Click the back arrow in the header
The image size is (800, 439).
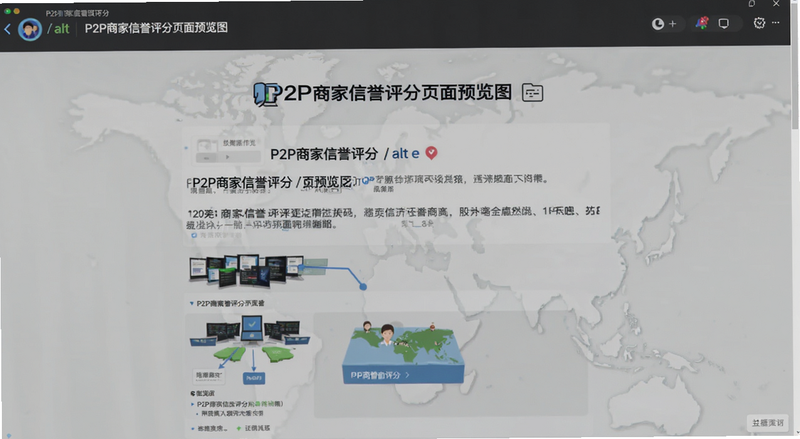[8, 29]
